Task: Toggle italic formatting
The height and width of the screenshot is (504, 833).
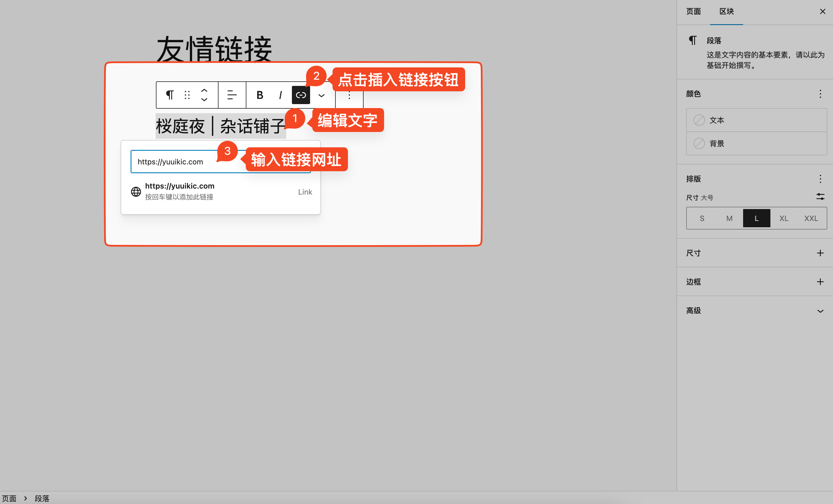Action: [x=280, y=95]
